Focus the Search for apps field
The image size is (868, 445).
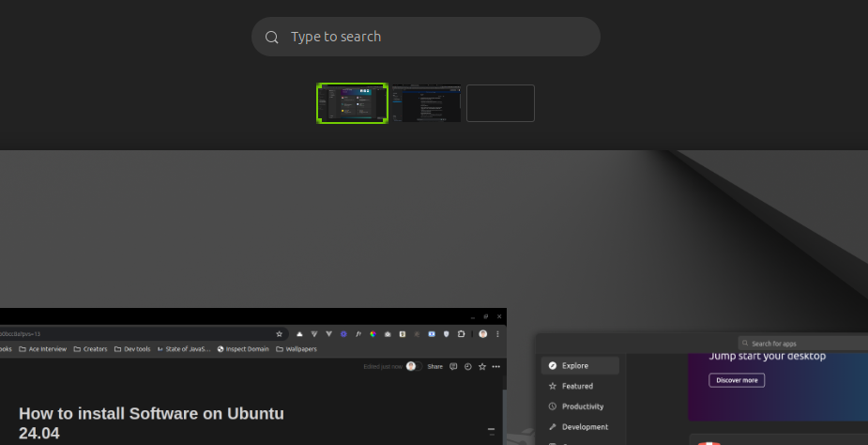click(x=802, y=344)
